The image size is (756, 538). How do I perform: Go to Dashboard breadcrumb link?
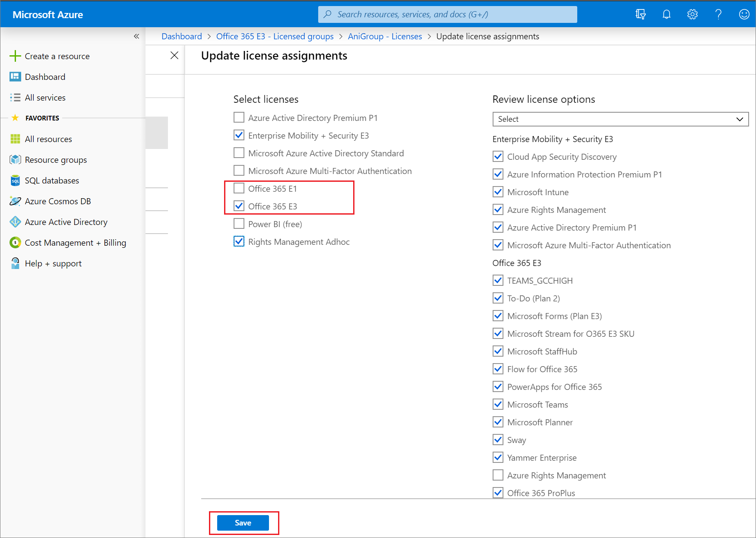tap(182, 36)
